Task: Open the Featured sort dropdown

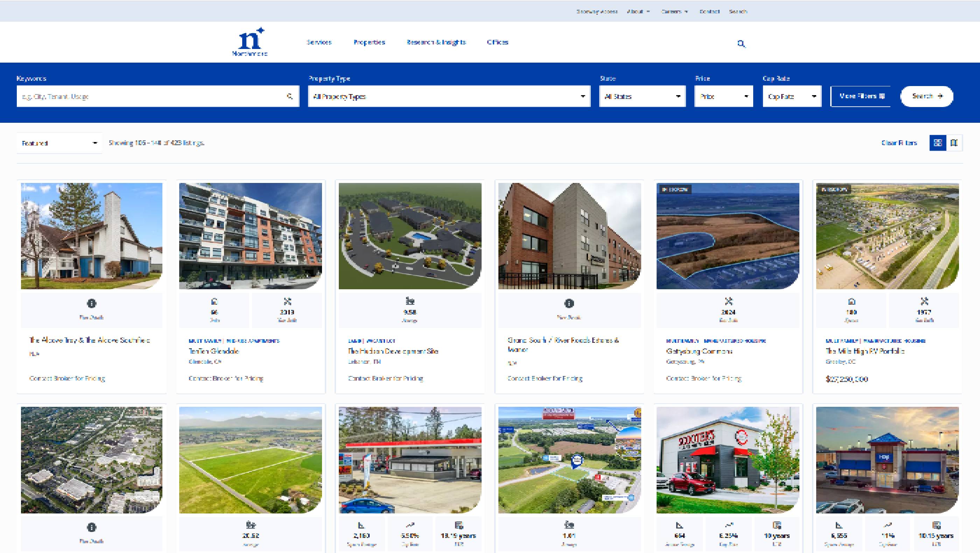Action: (59, 143)
